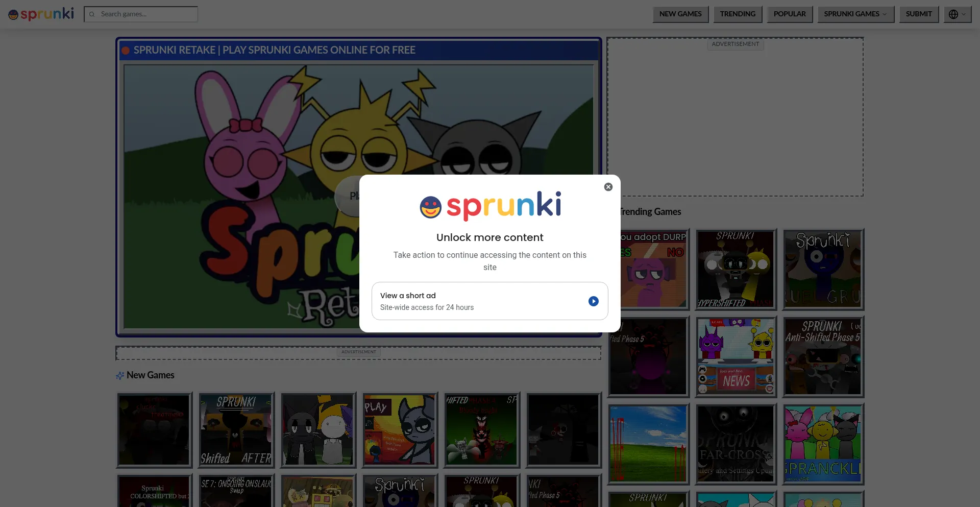This screenshot has height=507, width=980.
Task: Click the sparkle icon next to New Games heading
Action: pyautogui.click(x=120, y=375)
